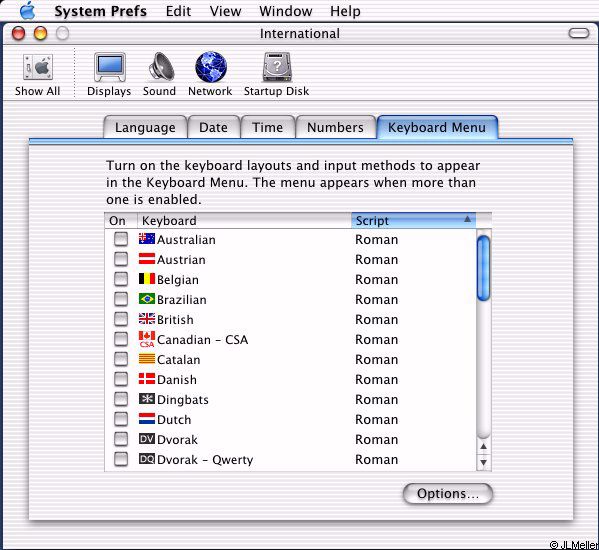Turn on Canadian - CSA checkbox
The height and width of the screenshot is (550, 599).
121,339
